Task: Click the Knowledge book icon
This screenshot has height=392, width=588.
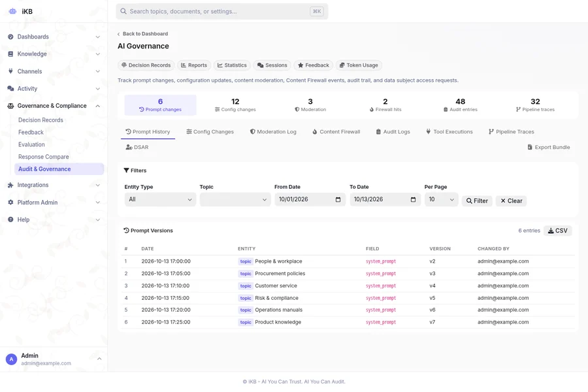Action: (10, 54)
